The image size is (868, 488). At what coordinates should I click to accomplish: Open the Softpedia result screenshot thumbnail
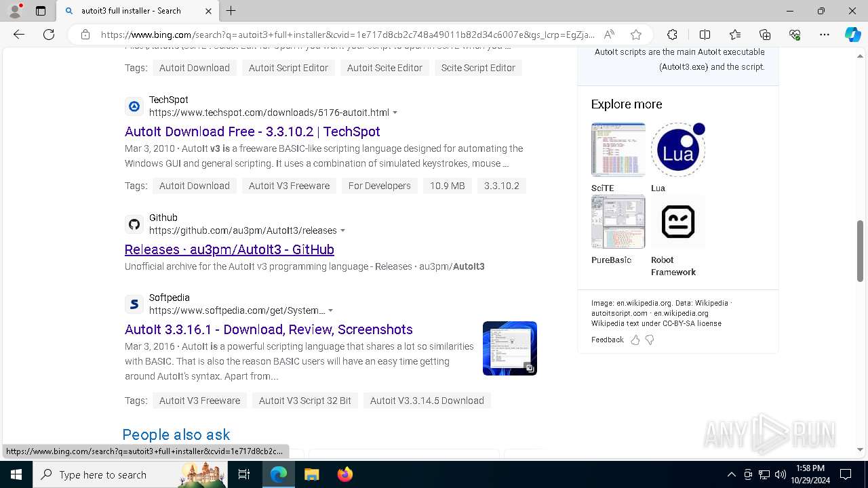pos(510,348)
